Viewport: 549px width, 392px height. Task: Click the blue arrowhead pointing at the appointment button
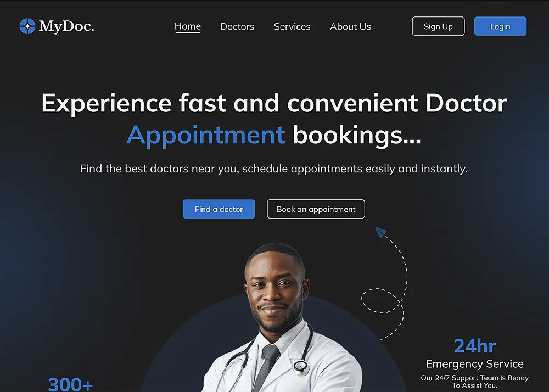tap(380, 232)
